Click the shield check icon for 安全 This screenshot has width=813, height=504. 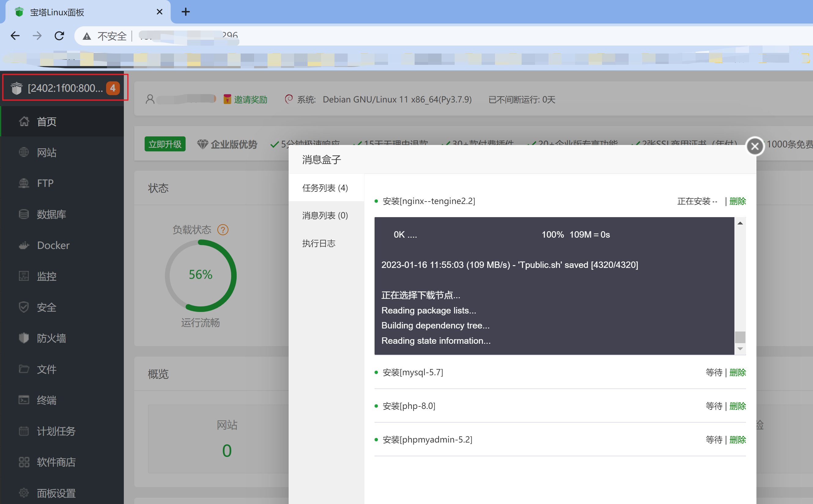24,307
